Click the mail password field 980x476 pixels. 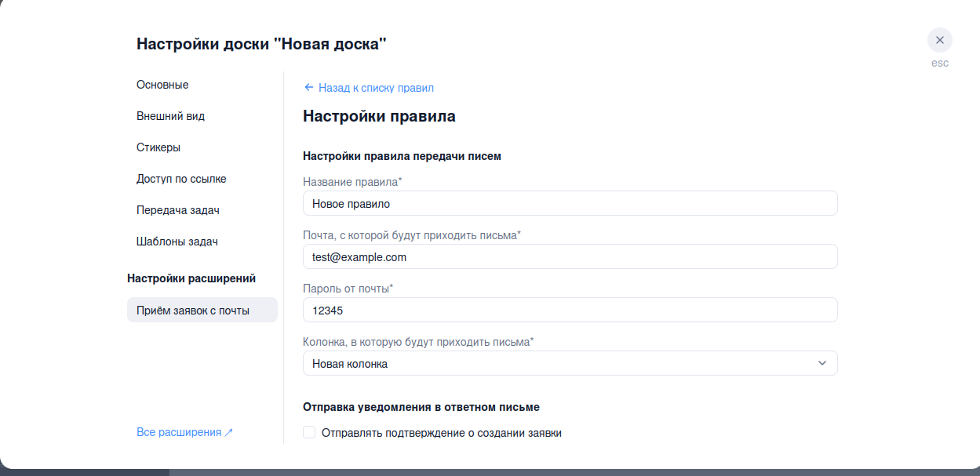pyautogui.click(x=569, y=310)
